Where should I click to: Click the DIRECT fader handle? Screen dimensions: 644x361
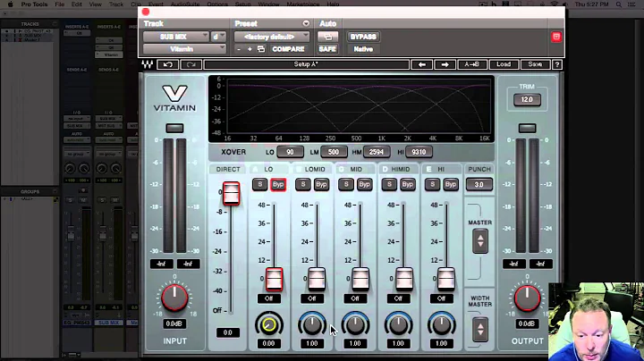click(232, 194)
